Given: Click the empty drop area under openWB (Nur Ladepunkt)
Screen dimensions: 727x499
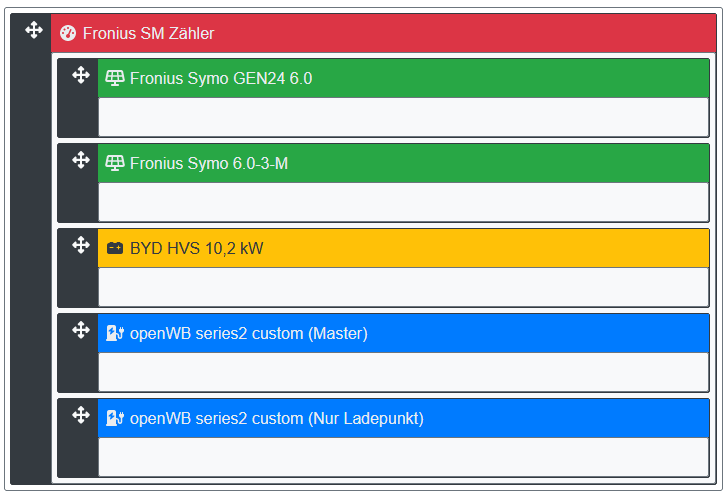Looking at the screenshot, I should pos(403,457).
